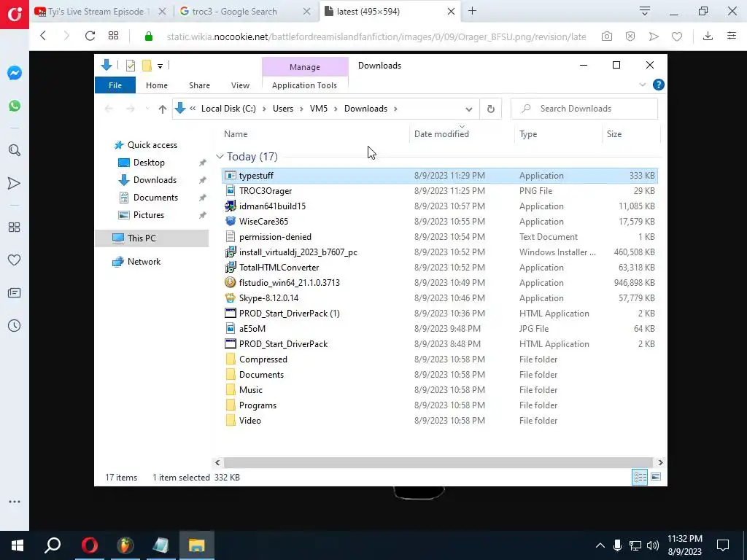The image size is (747, 560).
Task: Open a new browser tab
Action: [x=472, y=11]
